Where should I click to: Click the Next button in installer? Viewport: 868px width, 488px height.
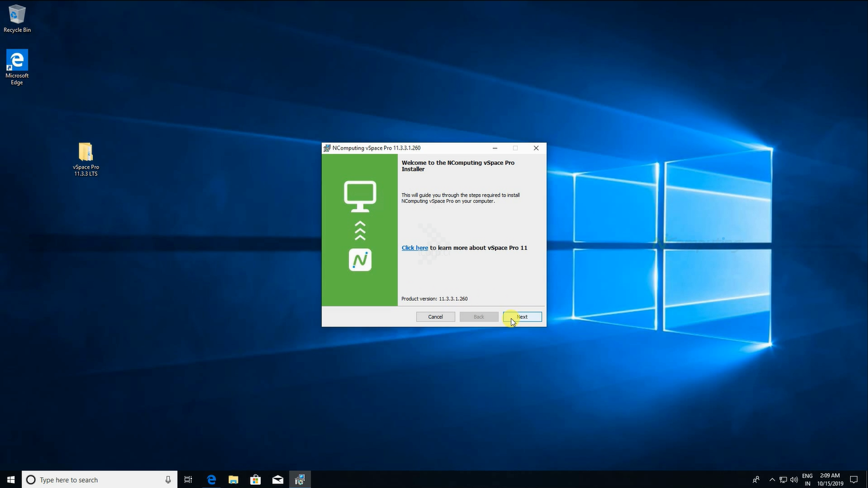[x=522, y=317]
